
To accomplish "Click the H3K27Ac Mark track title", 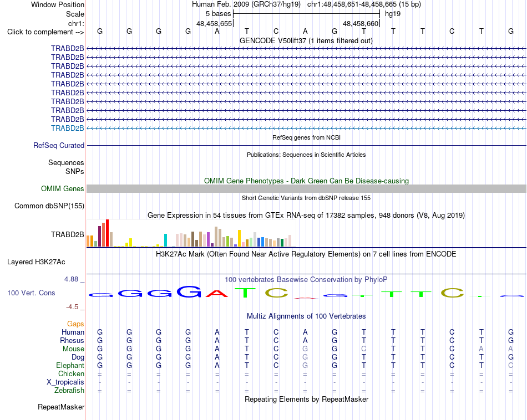I will [x=306, y=254].
